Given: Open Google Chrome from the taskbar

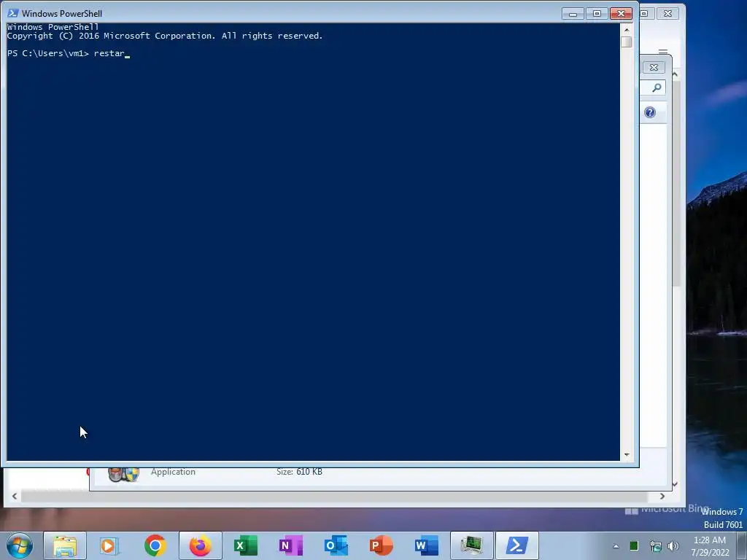Looking at the screenshot, I should (x=155, y=545).
